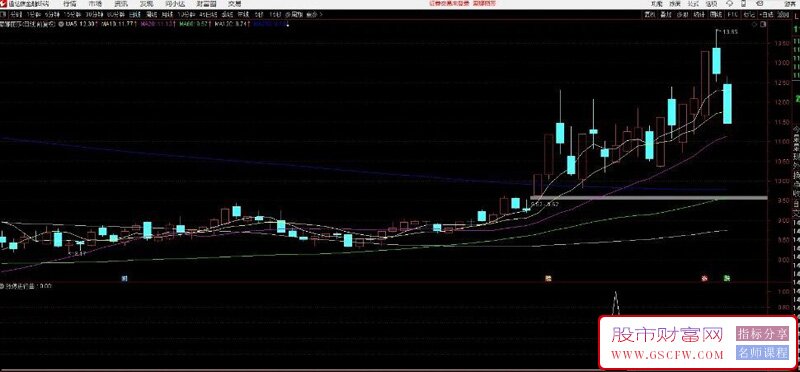Click the 名师课程 button
Image resolution: width=800 pixels, height=372 pixels.
pos(762,353)
